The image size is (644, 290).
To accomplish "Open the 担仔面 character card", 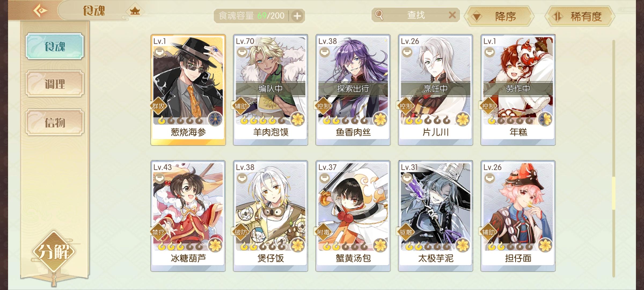I will [518, 216].
